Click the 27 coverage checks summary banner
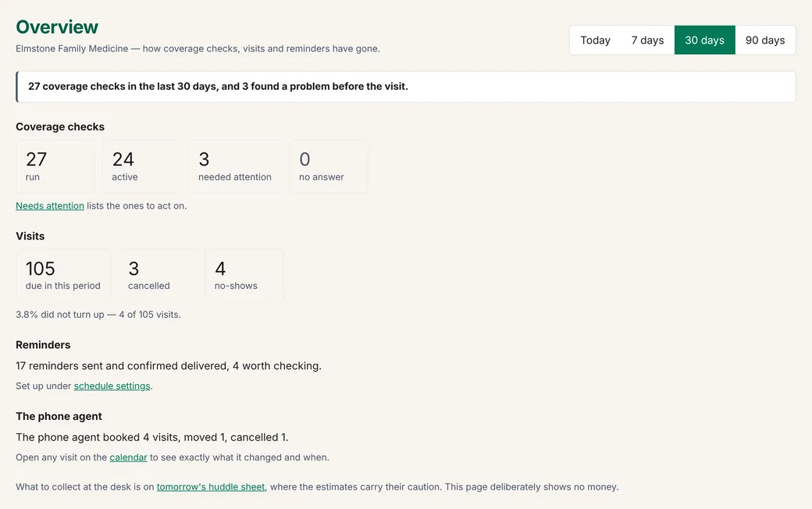The height and width of the screenshot is (509, 812). (x=406, y=87)
